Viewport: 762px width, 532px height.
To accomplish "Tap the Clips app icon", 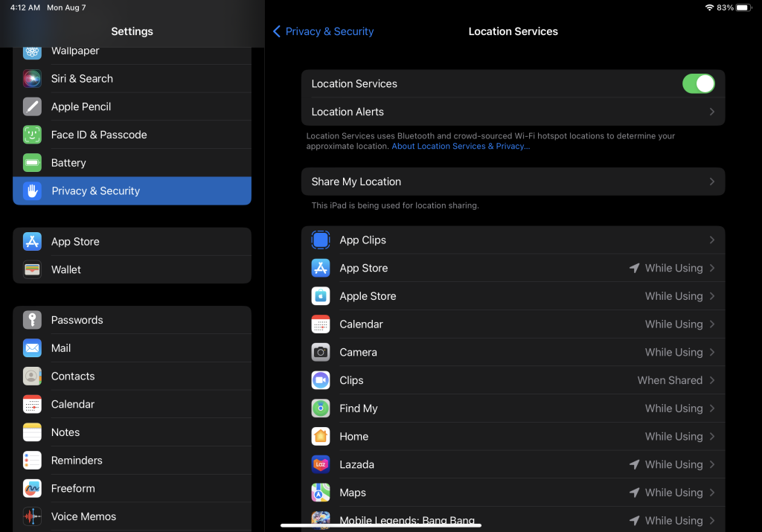I will [x=321, y=380].
